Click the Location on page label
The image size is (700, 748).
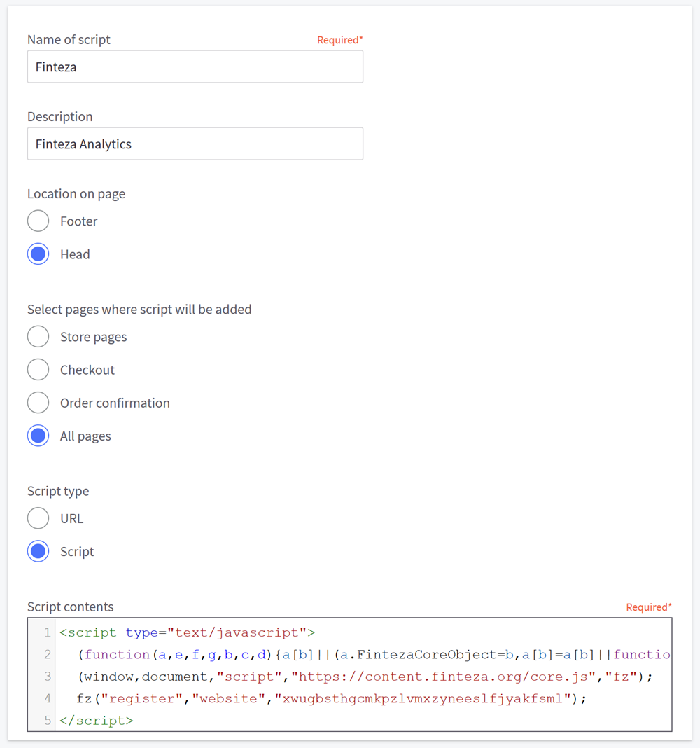(x=76, y=194)
